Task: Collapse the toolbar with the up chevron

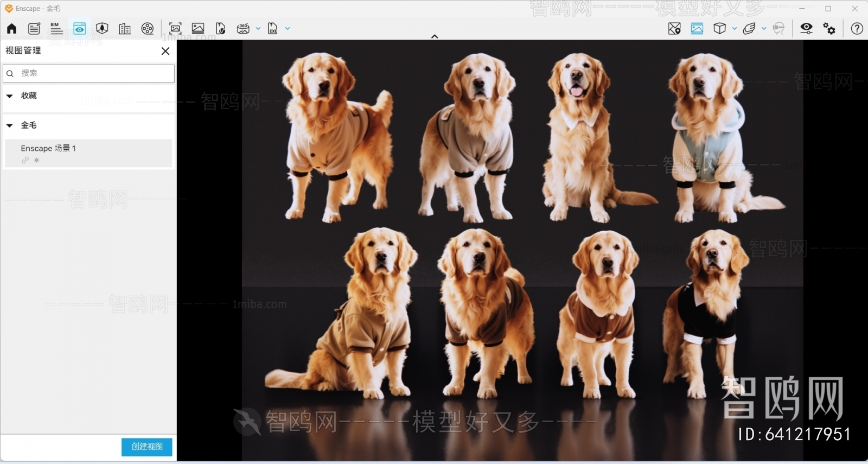Action: pyautogui.click(x=435, y=36)
